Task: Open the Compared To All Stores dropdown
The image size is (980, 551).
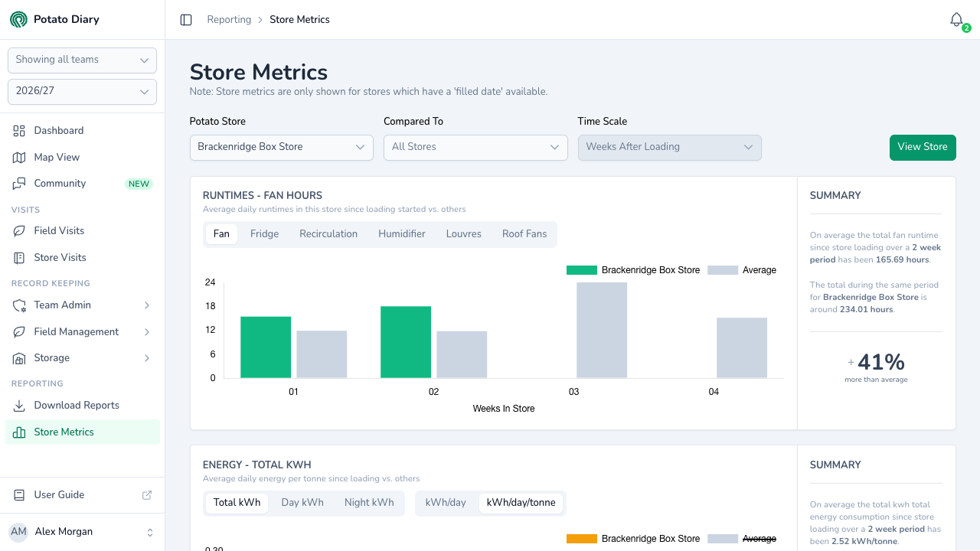Action: [475, 148]
